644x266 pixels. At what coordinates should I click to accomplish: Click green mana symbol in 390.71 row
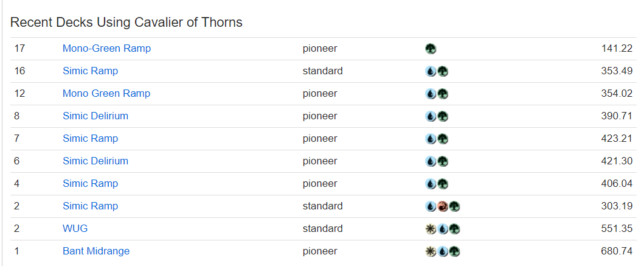coord(443,116)
